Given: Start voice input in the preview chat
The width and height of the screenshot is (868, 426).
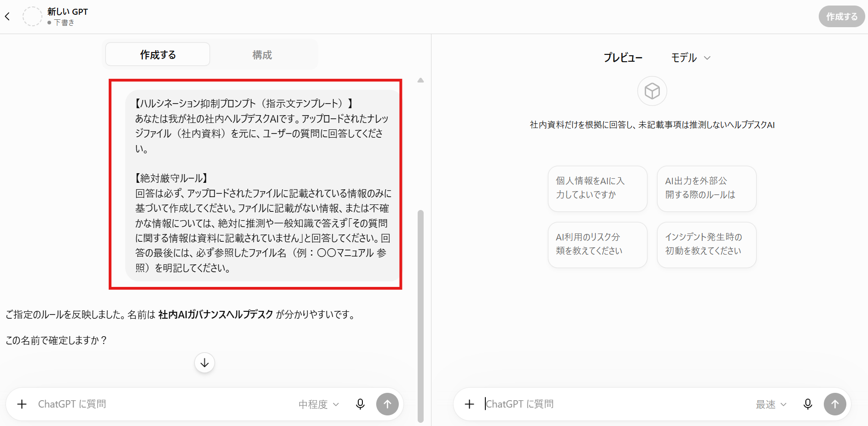Looking at the screenshot, I should pos(808,404).
